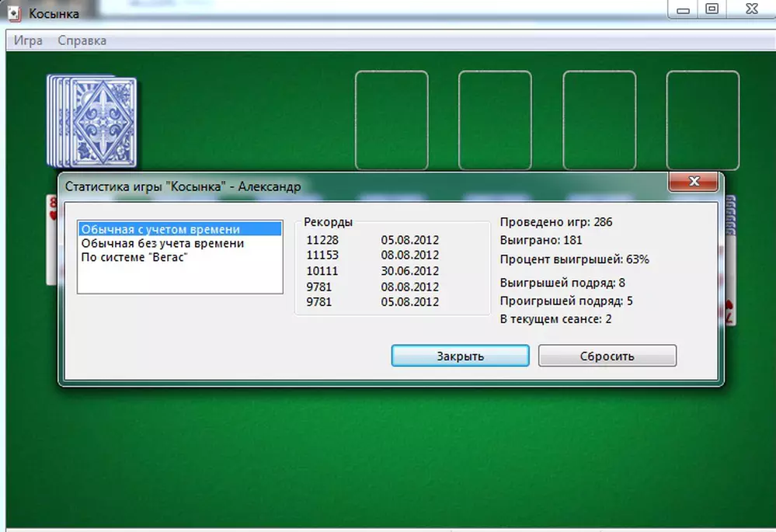Open the Игра menu
This screenshot has width=776, height=532.
28,40
